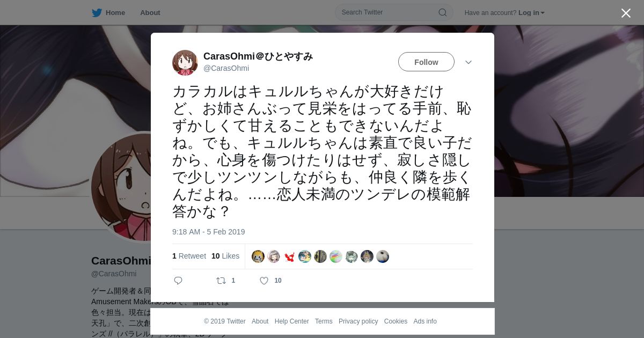This screenshot has height=338, width=644.
Task: Like the tweet with the heart icon
Action: click(264, 281)
